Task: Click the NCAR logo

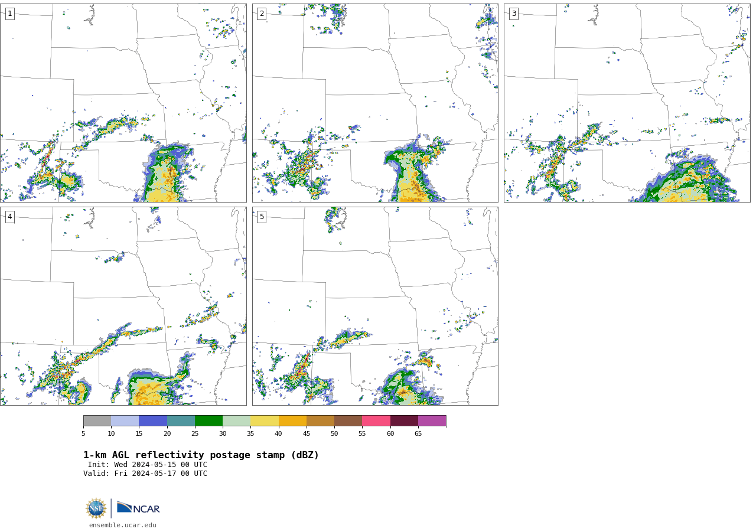Action: tap(138, 508)
